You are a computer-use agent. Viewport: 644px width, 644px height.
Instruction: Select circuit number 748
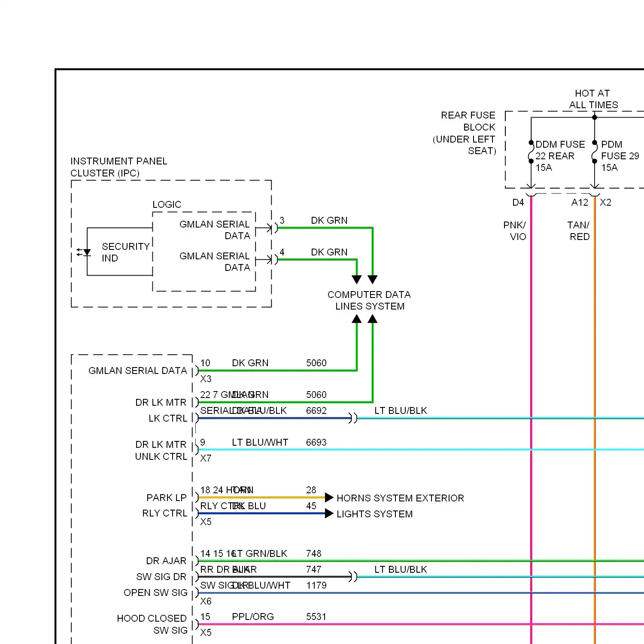click(314, 553)
